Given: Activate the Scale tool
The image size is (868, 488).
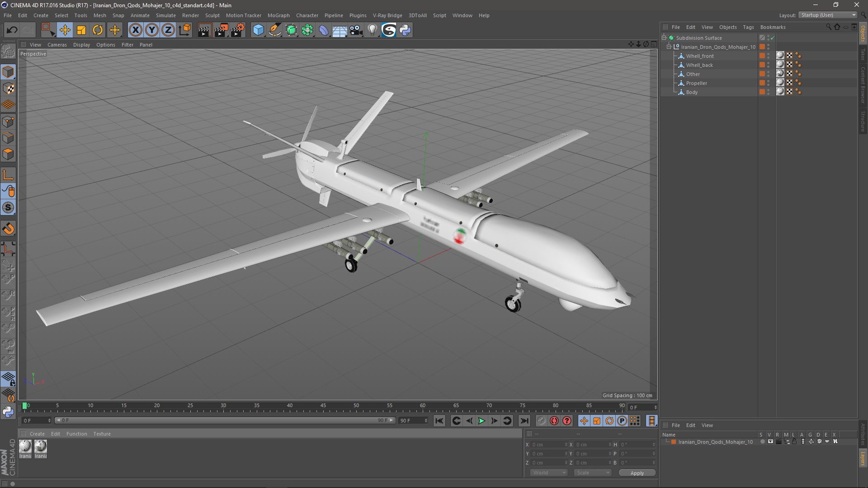Looking at the screenshot, I should pos(81,30).
